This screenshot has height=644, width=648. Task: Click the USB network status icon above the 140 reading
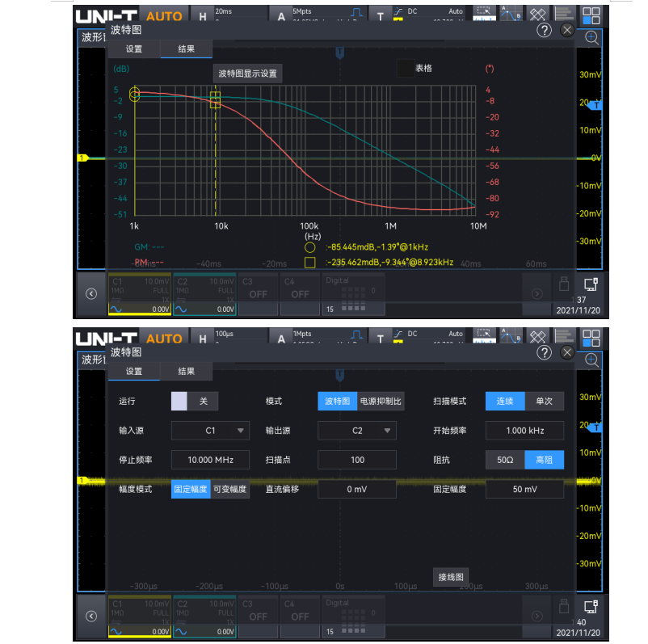pyautogui.click(x=591, y=604)
